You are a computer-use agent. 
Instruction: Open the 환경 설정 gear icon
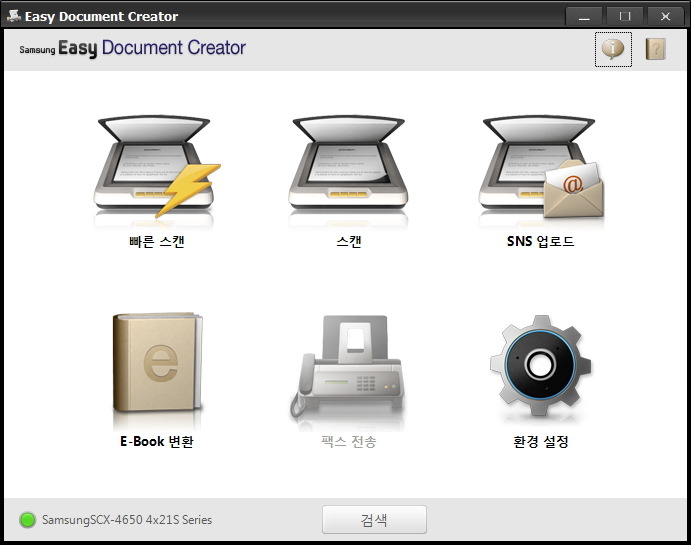541,366
